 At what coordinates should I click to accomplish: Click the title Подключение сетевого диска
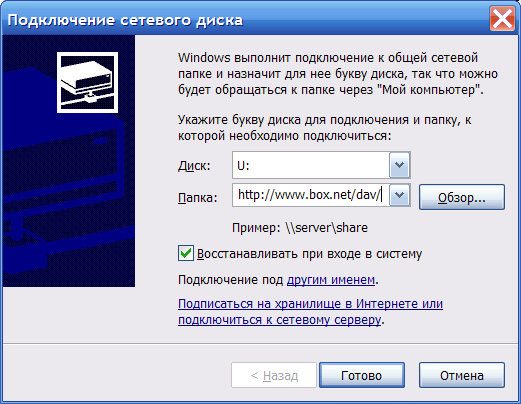(x=125, y=20)
